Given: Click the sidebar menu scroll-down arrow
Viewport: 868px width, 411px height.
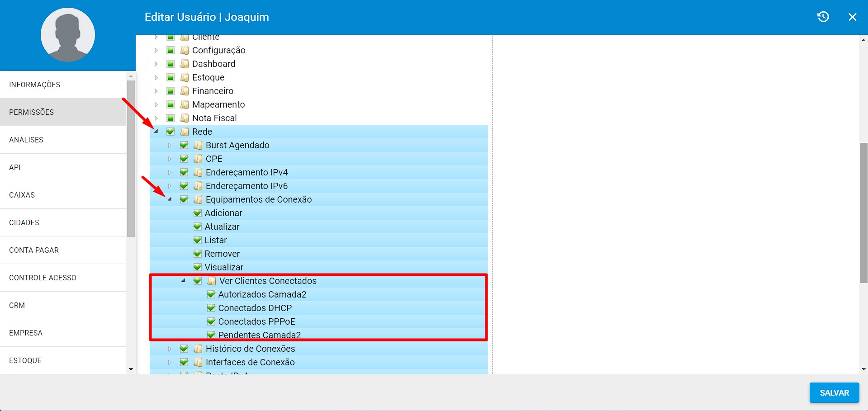Looking at the screenshot, I should click(131, 369).
